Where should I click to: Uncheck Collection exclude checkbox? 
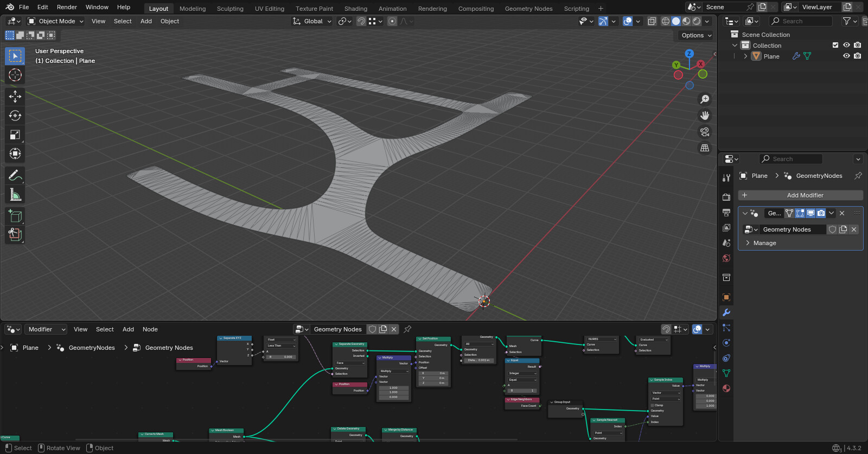coord(835,45)
